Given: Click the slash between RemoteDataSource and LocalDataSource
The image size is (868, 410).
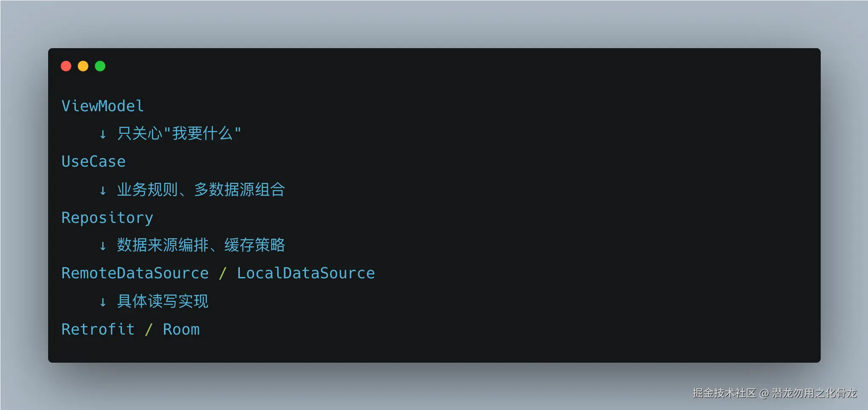Looking at the screenshot, I should click(x=222, y=273).
